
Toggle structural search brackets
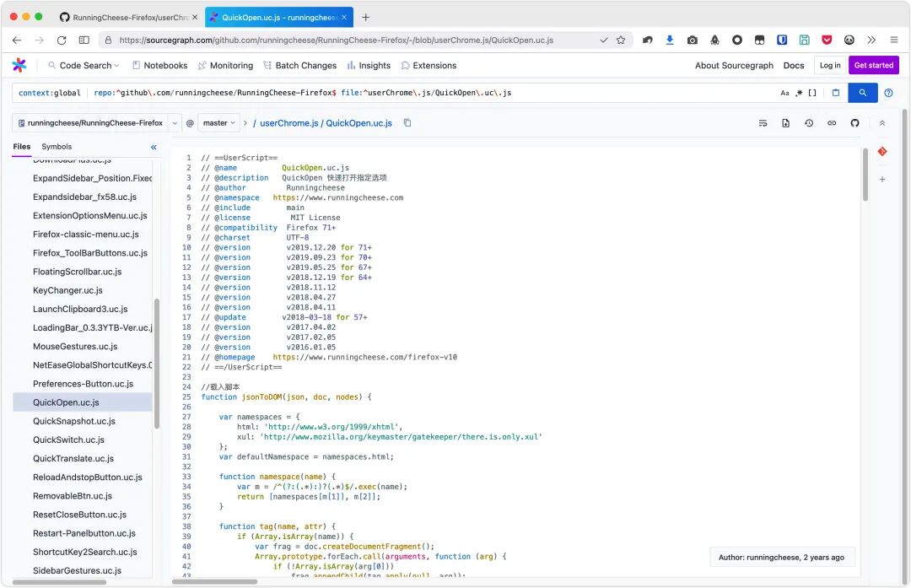coord(812,93)
